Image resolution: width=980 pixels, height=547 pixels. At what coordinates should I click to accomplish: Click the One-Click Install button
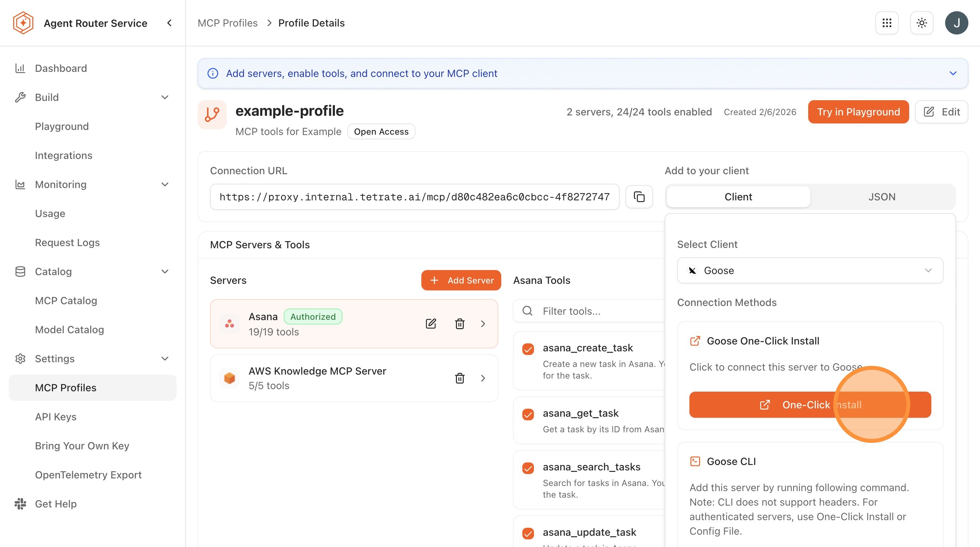tap(810, 404)
